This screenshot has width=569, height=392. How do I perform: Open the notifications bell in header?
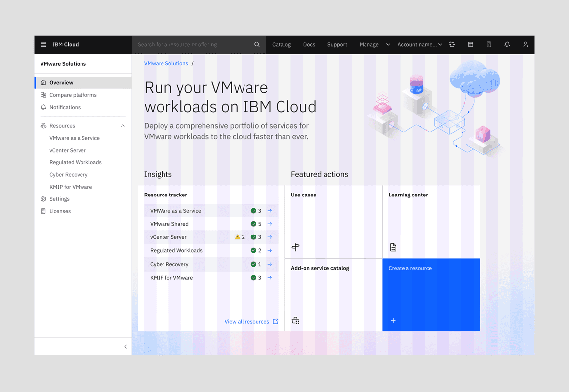coord(507,44)
